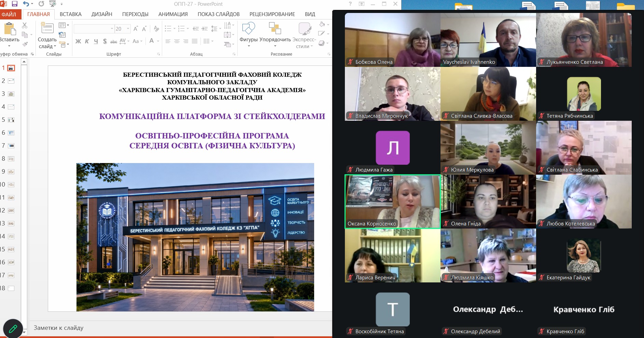Click the Create slide (Создать слайд) icon
This screenshot has width=644, height=338.
(47, 28)
